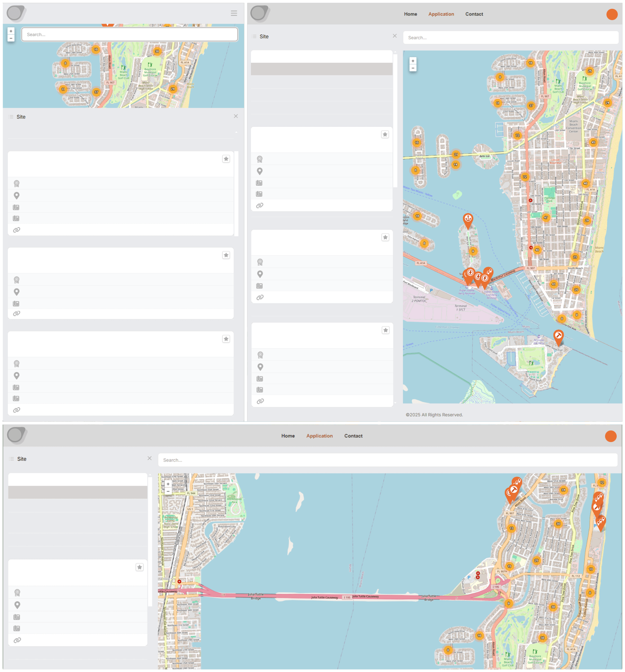The image size is (625, 672).
Task: Select cluster marker 12 on the bottom map
Action: pyautogui.click(x=602, y=482)
